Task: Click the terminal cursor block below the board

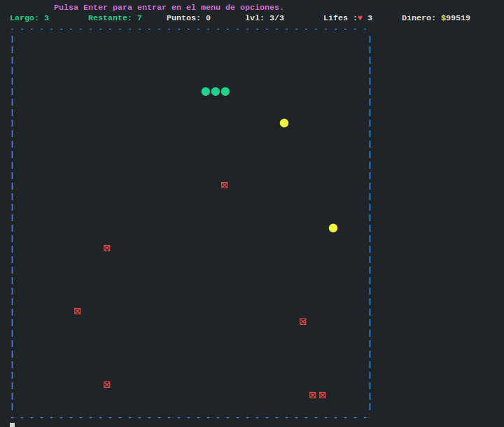Action: click(x=12, y=425)
